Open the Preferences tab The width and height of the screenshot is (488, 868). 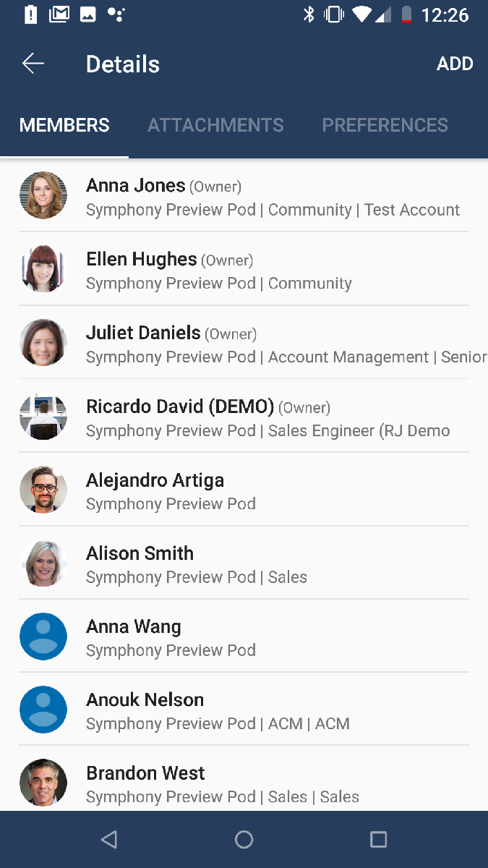(x=385, y=125)
